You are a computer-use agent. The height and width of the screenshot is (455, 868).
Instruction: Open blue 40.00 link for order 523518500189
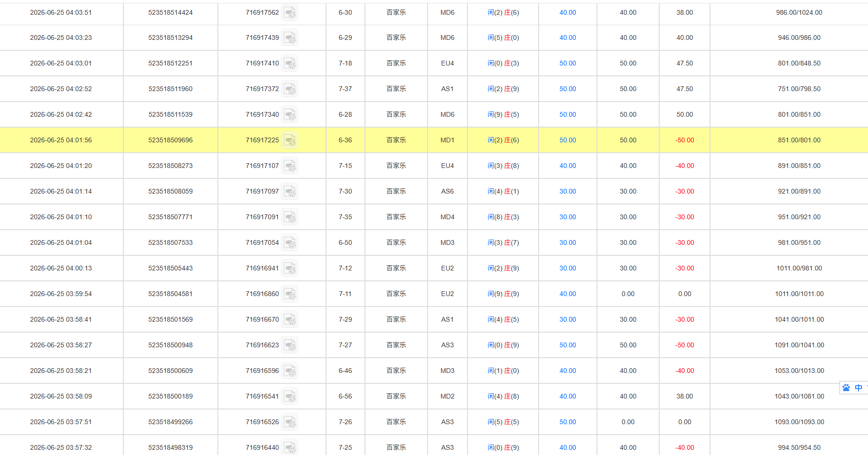(x=568, y=396)
